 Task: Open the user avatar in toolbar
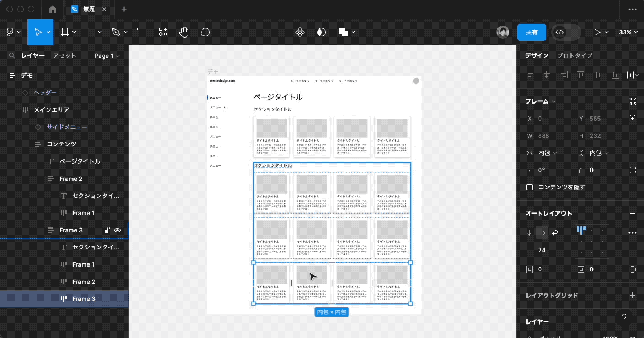(x=503, y=32)
